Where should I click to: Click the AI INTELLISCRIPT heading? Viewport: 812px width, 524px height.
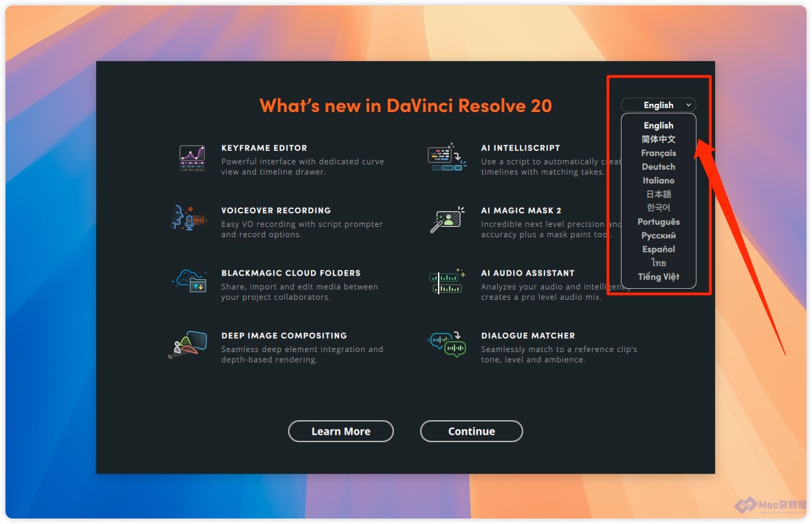coord(520,148)
